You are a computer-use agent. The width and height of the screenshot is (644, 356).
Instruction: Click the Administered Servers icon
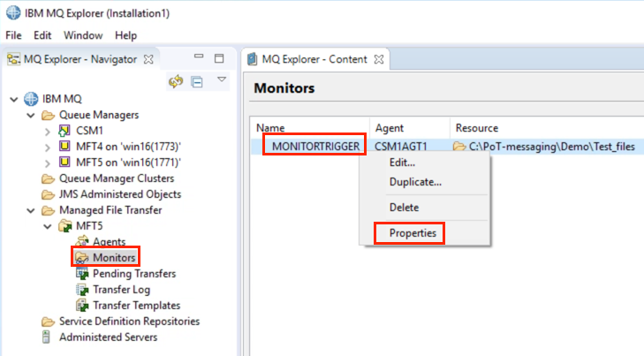pyautogui.click(x=46, y=337)
